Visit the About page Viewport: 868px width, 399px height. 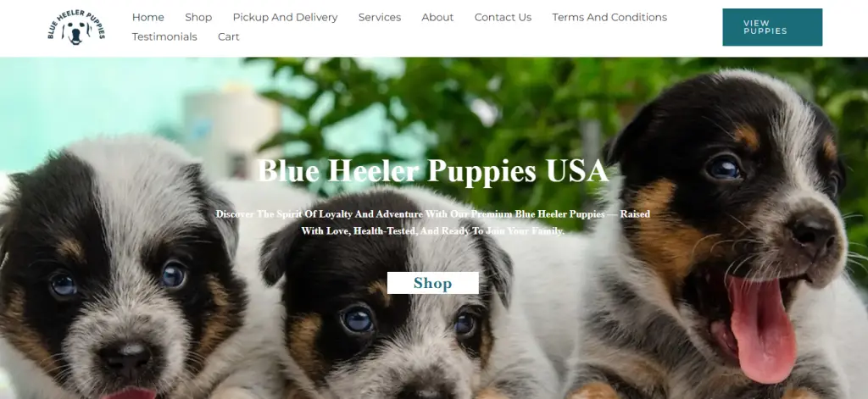pos(437,17)
